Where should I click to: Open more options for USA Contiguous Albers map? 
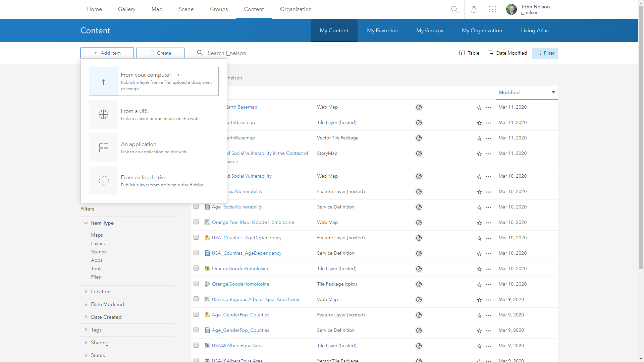[489, 300]
